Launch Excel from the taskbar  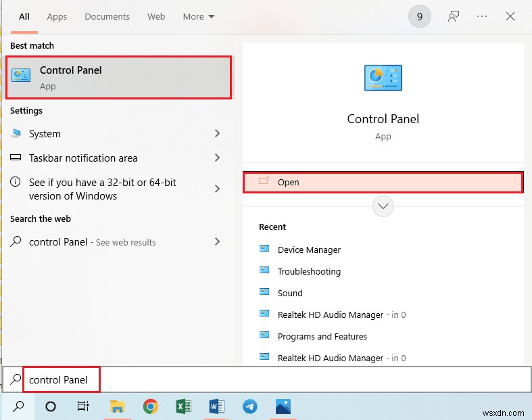[184, 406]
